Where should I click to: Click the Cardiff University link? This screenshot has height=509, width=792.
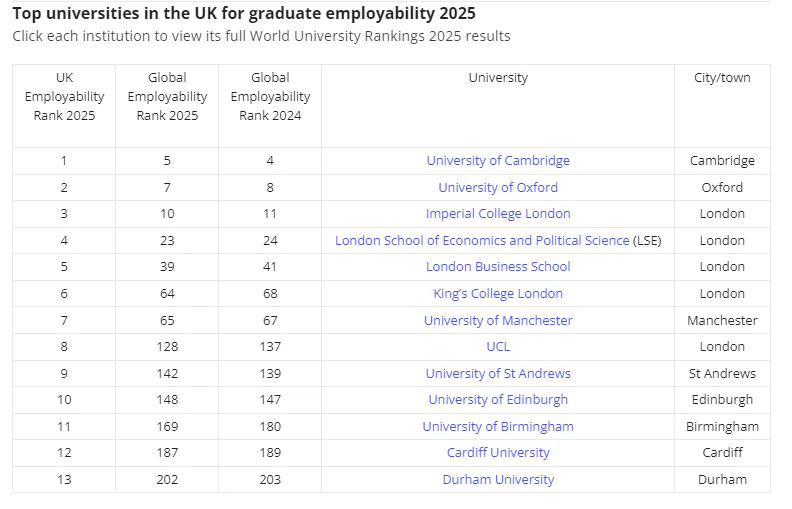[x=498, y=452]
